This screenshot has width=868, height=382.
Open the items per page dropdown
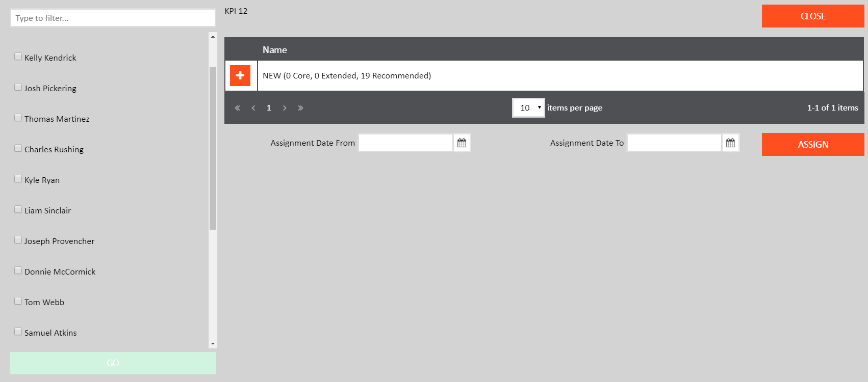pyautogui.click(x=528, y=108)
